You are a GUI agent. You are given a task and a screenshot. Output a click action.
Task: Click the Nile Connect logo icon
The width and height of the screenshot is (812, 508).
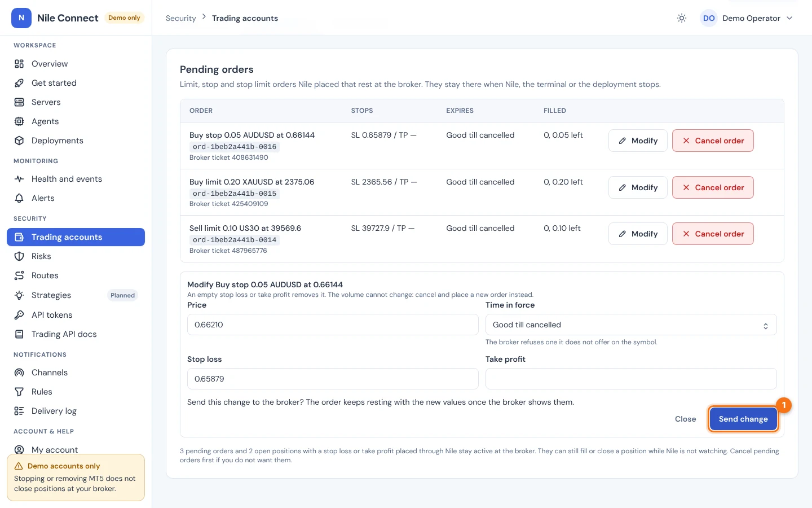tap(21, 18)
